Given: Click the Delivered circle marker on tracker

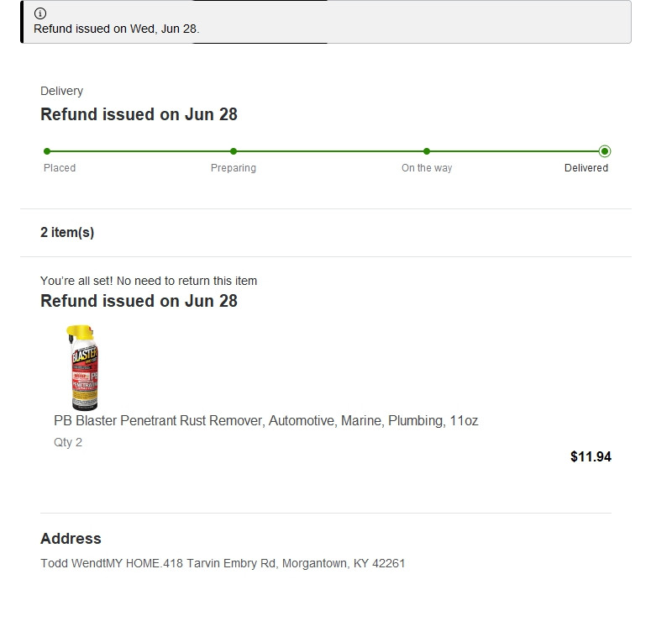Looking at the screenshot, I should [x=605, y=151].
